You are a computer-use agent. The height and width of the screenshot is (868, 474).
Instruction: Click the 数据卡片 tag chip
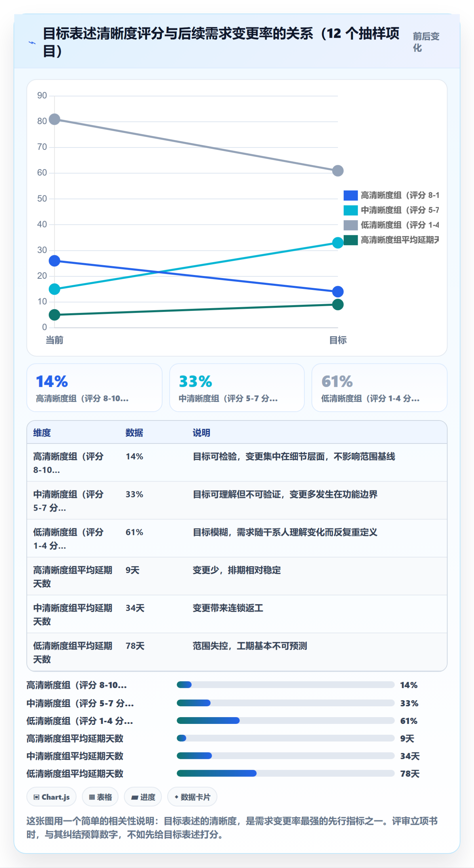(192, 797)
